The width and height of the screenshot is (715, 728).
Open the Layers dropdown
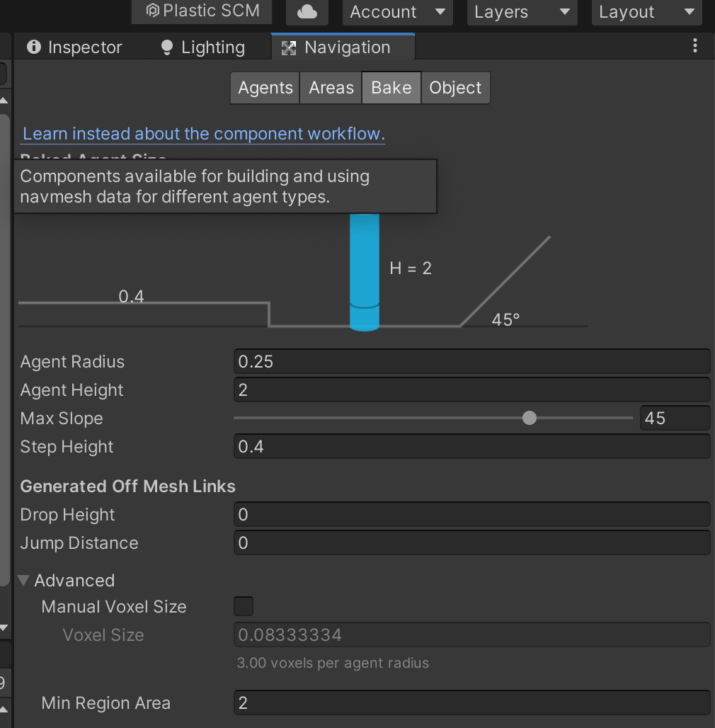[x=521, y=11]
